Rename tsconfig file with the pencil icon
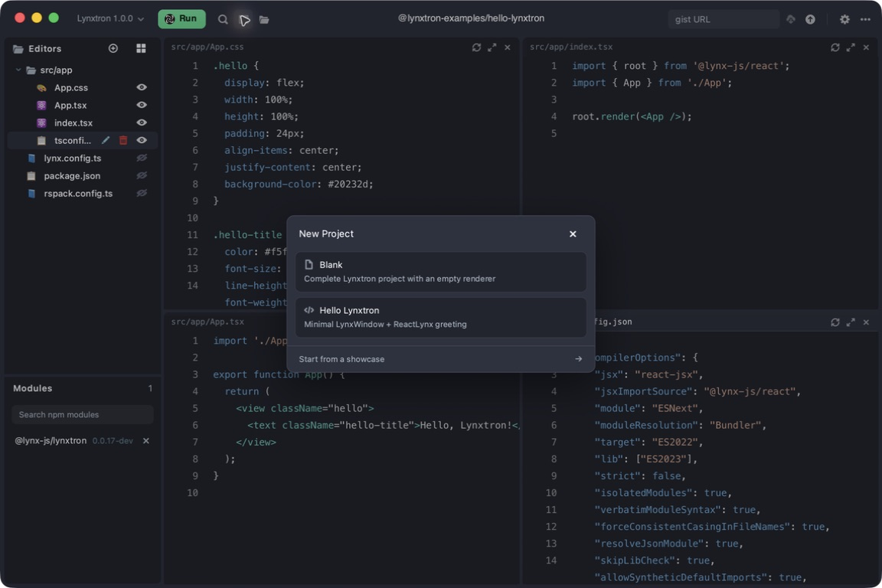882x588 pixels. pos(105,140)
